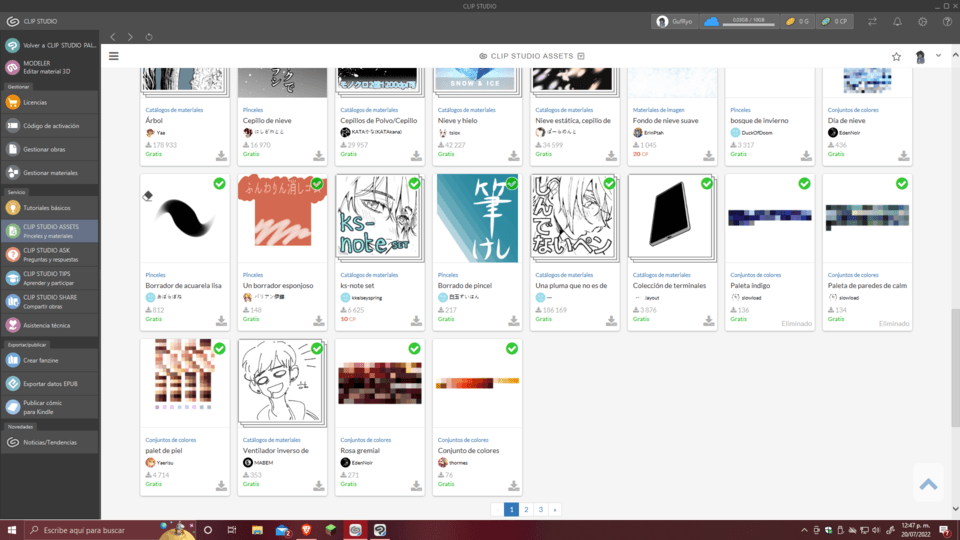Screen dimensions: 960x540
Task: Download the Rosa gremial color set
Action: tap(416, 486)
